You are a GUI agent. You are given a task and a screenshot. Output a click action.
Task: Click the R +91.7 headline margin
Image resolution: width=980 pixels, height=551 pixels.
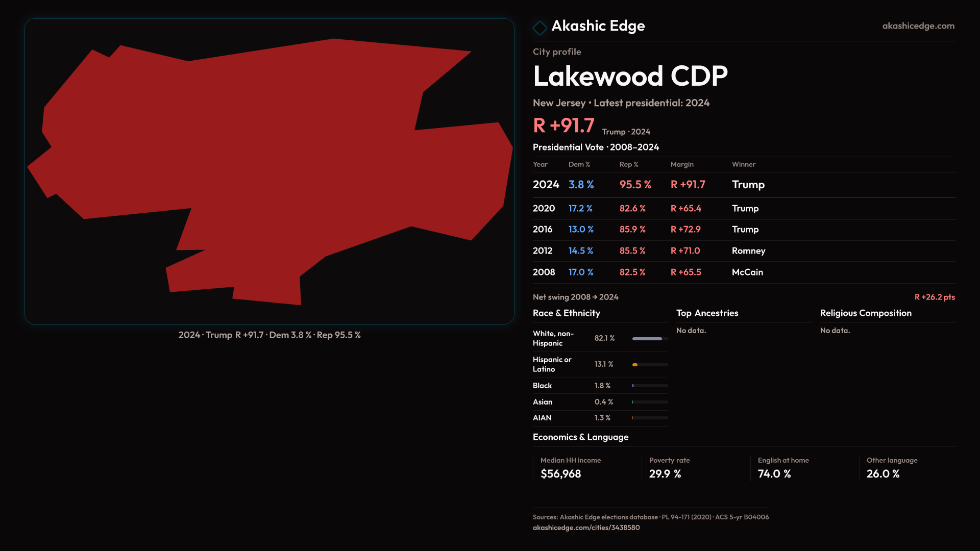[x=563, y=126]
